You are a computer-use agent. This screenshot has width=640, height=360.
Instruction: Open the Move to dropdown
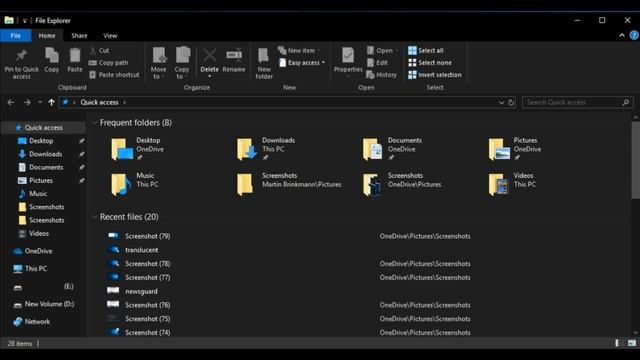point(158,73)
